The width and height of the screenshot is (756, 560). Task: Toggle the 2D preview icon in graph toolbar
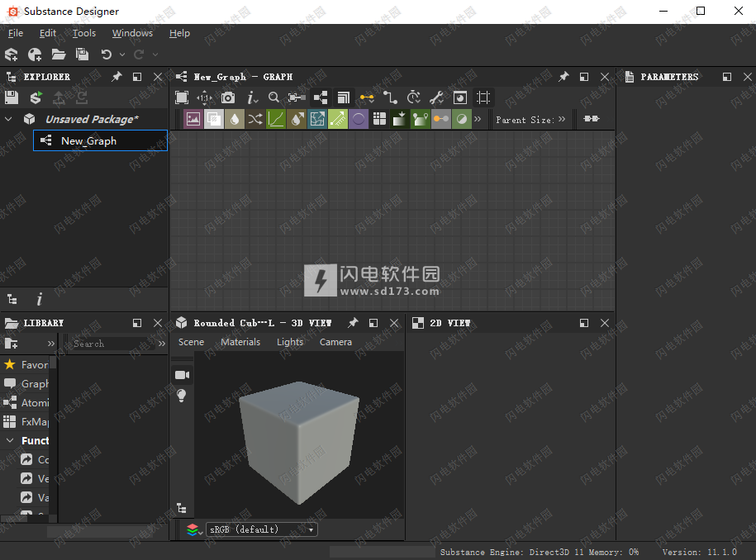pyautogui.click(x=460, y=97)
